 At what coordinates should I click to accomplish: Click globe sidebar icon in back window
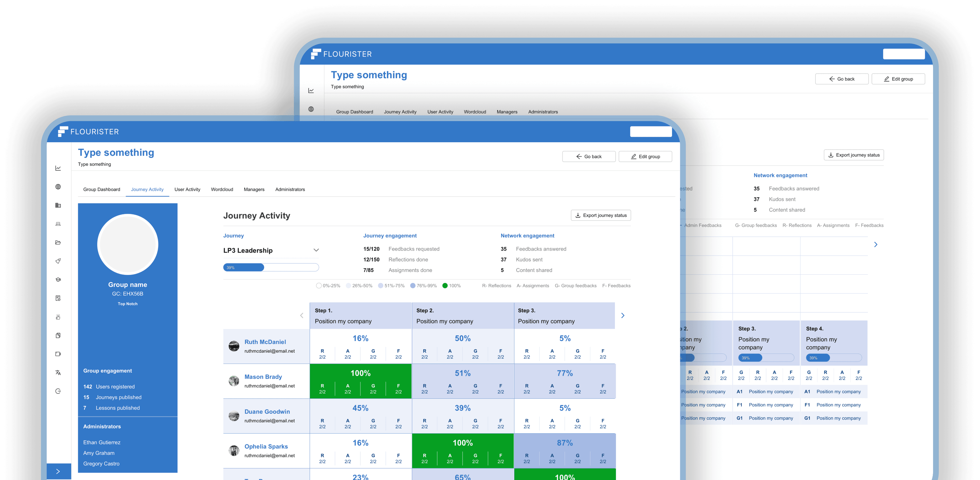click(311, 109)
